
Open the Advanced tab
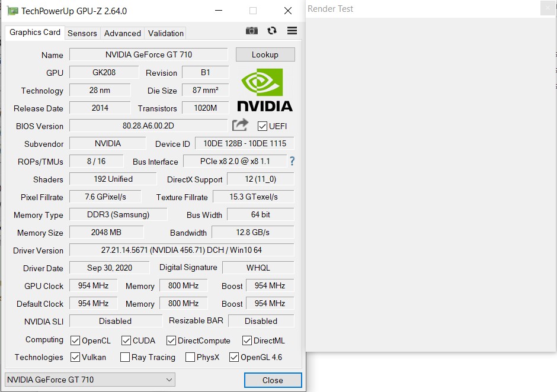click(x=123, y=33)
